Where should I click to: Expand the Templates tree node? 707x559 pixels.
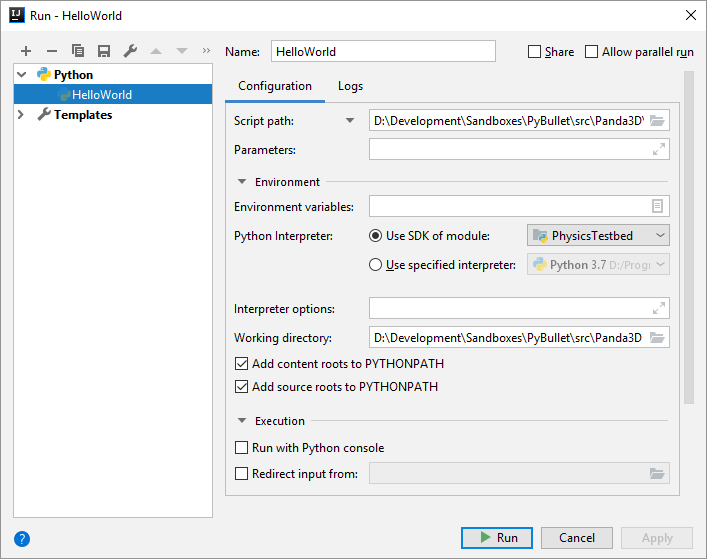click(21, 115)
